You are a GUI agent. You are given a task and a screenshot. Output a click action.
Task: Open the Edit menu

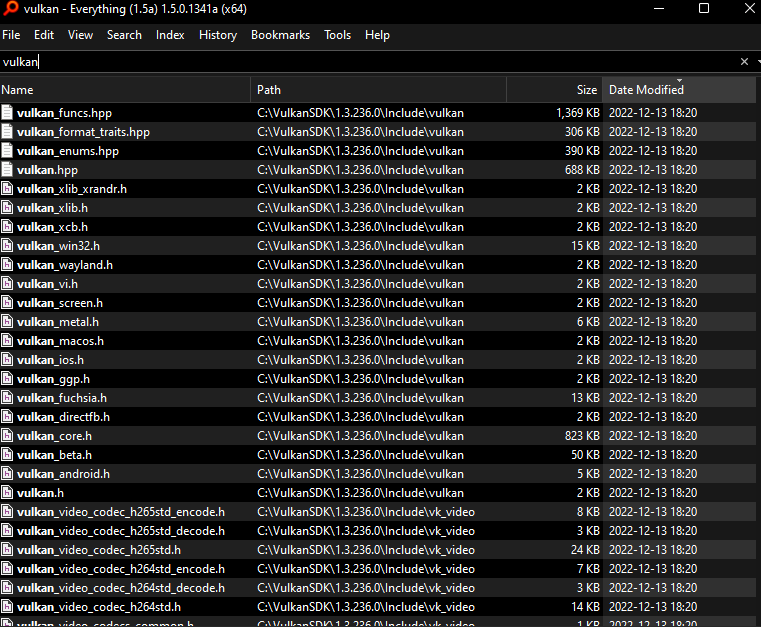click(44, 35)
